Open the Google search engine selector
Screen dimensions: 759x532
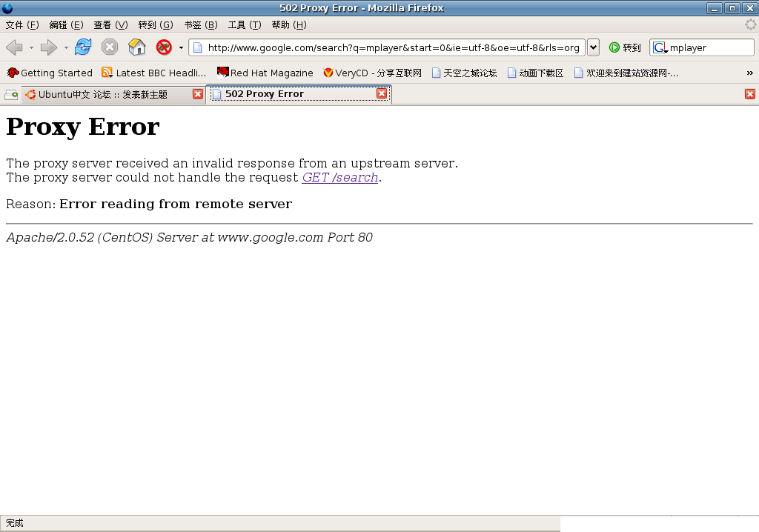660,47
